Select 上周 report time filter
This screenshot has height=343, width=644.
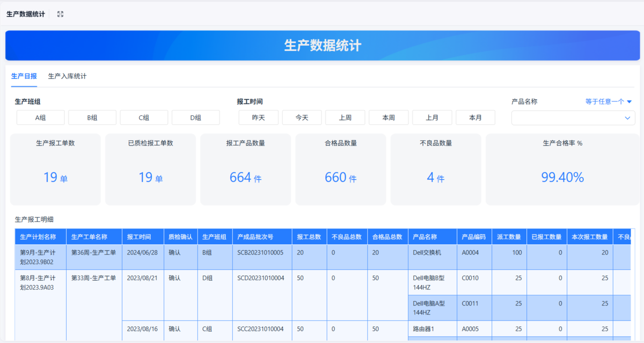[346, 118]
